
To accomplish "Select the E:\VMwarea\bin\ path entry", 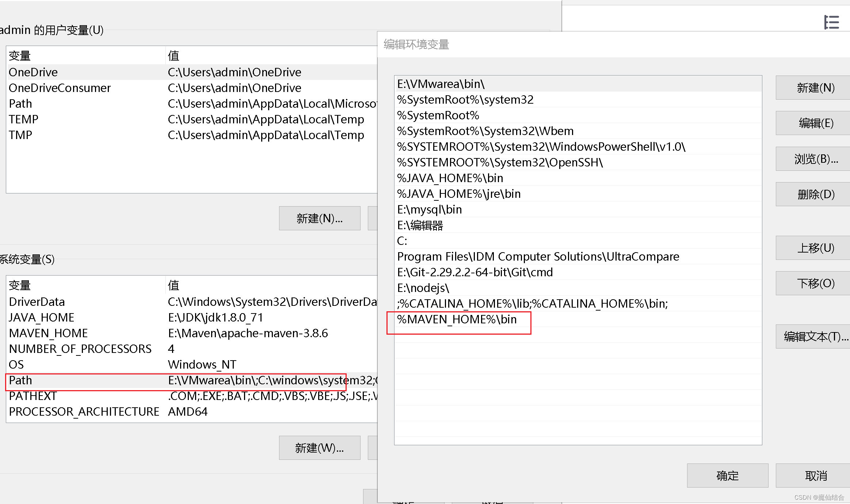I will 578,84.
